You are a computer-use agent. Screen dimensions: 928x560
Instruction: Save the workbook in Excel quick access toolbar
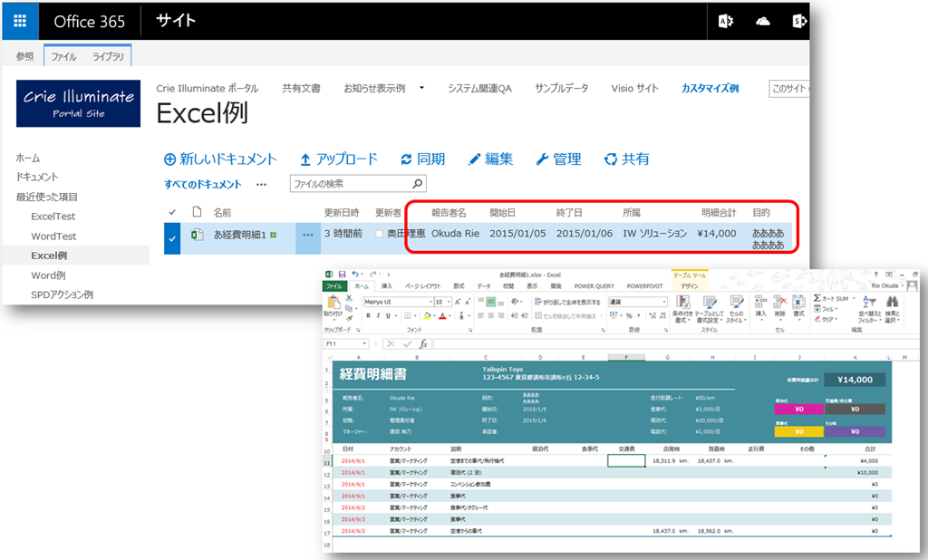342,274
